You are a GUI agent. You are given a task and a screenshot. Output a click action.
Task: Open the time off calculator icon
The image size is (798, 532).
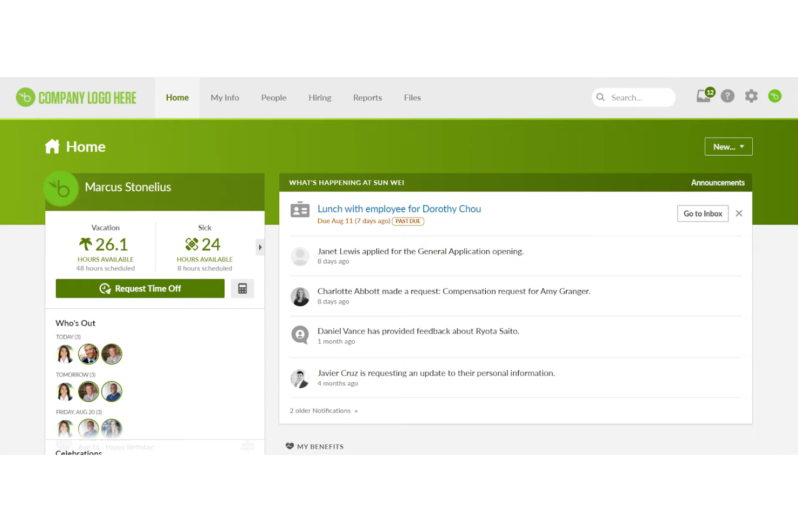click(242, 288)
